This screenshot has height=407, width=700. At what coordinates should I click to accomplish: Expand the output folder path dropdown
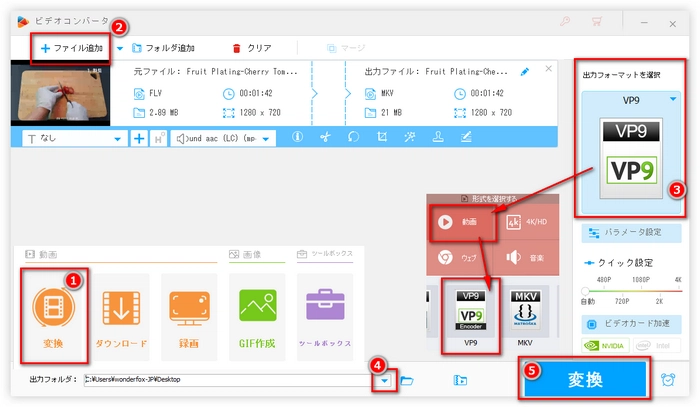tap(382, 380)
